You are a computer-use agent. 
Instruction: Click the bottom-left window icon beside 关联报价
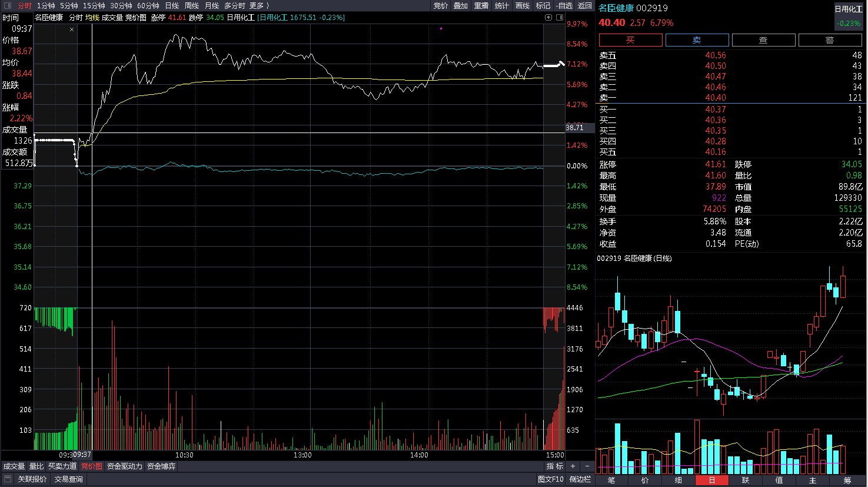tap(8, 479)
